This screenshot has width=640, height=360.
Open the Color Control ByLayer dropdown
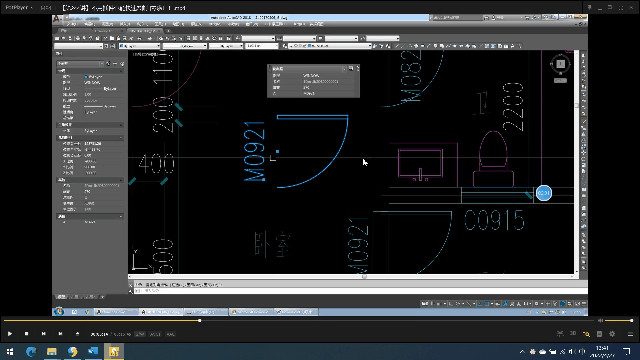coord(140,46)
